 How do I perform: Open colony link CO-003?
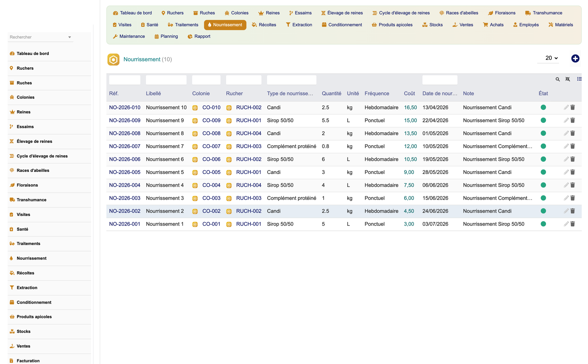(x=211, y=198)
